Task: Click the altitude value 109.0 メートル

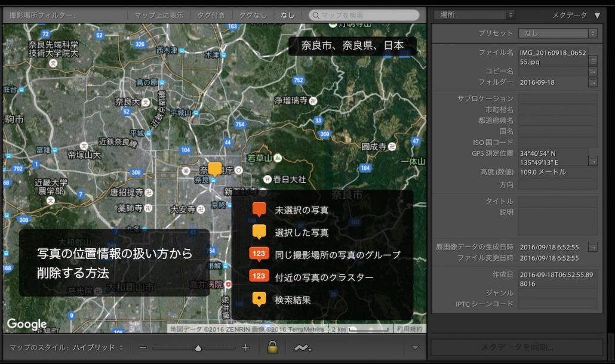Action: coord(543,172)
